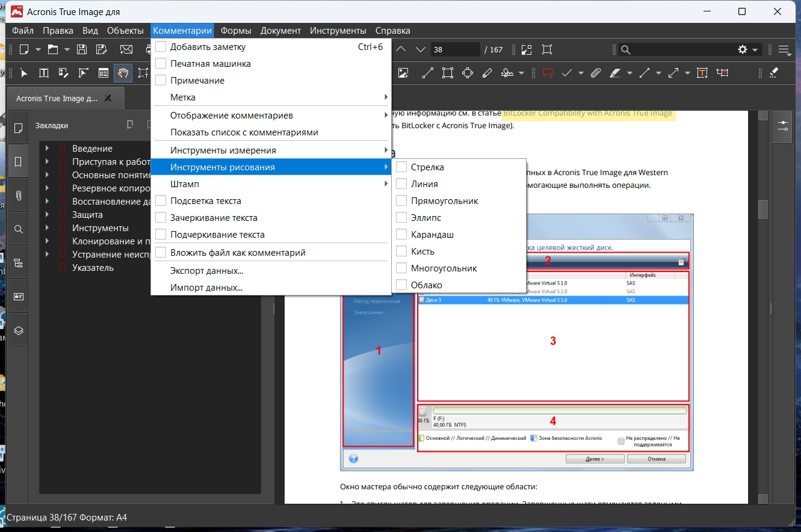Click the eraser icon at toolbar's right end

pos(774,73)
